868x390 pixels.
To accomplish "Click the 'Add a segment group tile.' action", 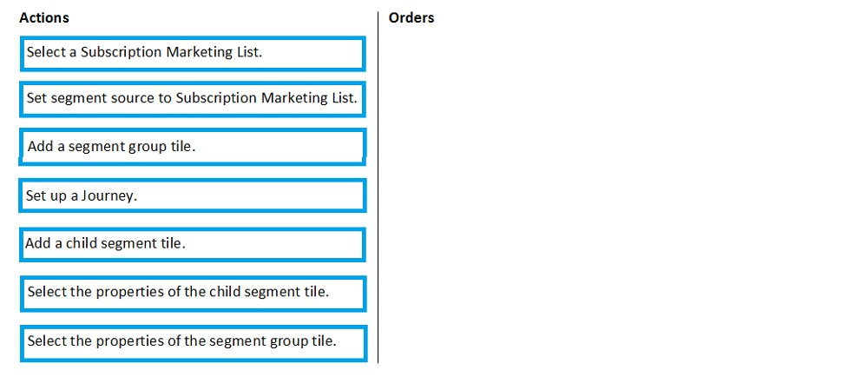I will [x=192, y=147].
